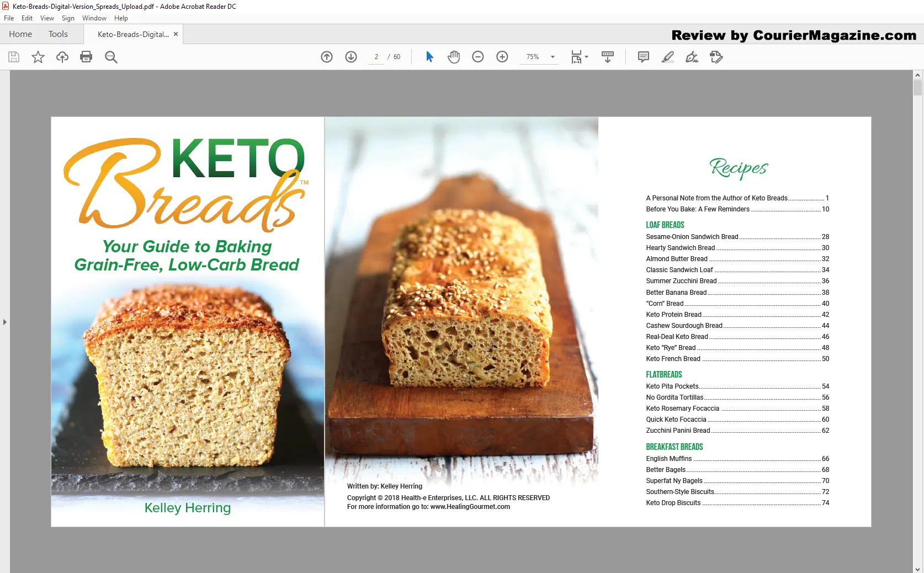Close the Keto-Breads-Digital tab
This screenshot has height=573, width=924.
[176, 34]
